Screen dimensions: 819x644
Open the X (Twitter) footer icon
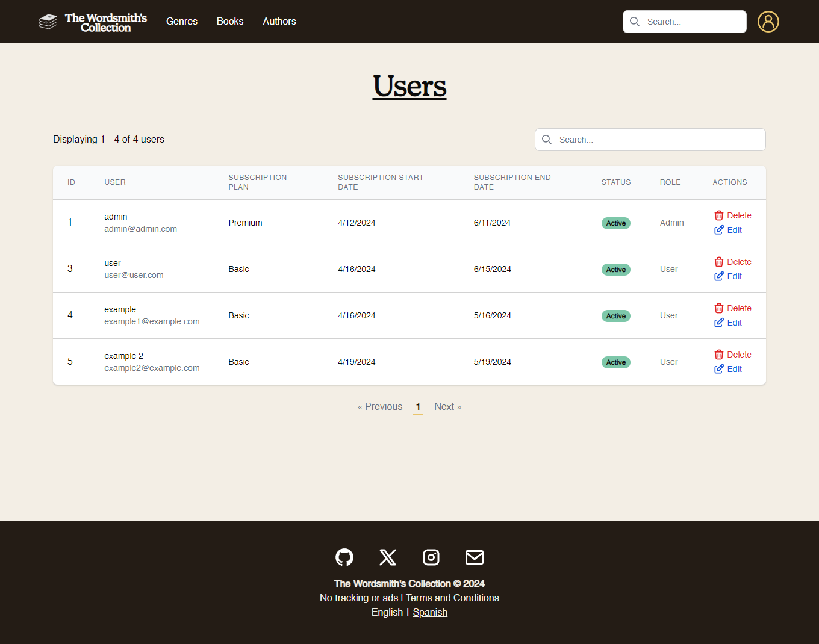tap(388, 557)
